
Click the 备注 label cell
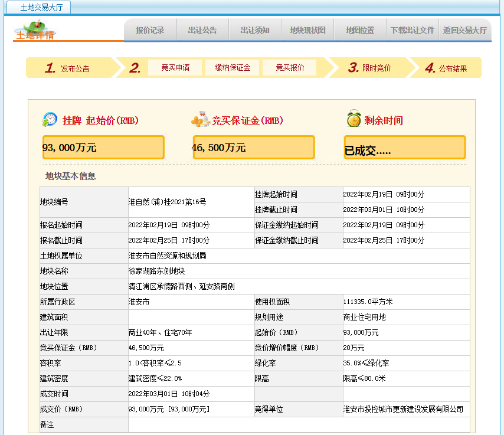click(x=84, y=425)
